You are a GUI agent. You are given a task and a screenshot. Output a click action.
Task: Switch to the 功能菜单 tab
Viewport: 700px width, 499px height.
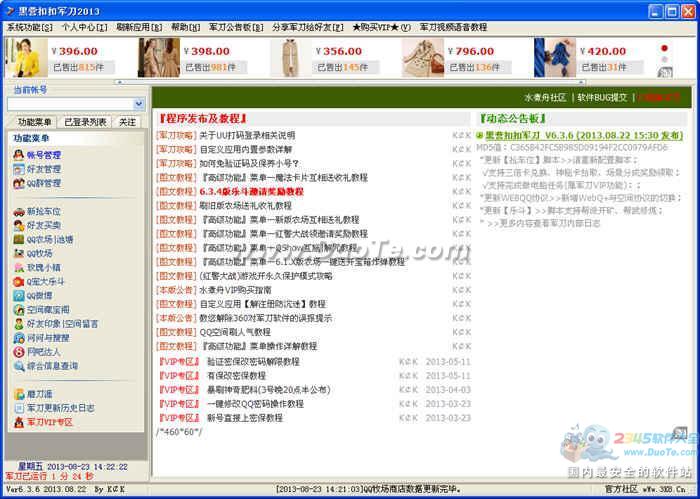(34, 122)
